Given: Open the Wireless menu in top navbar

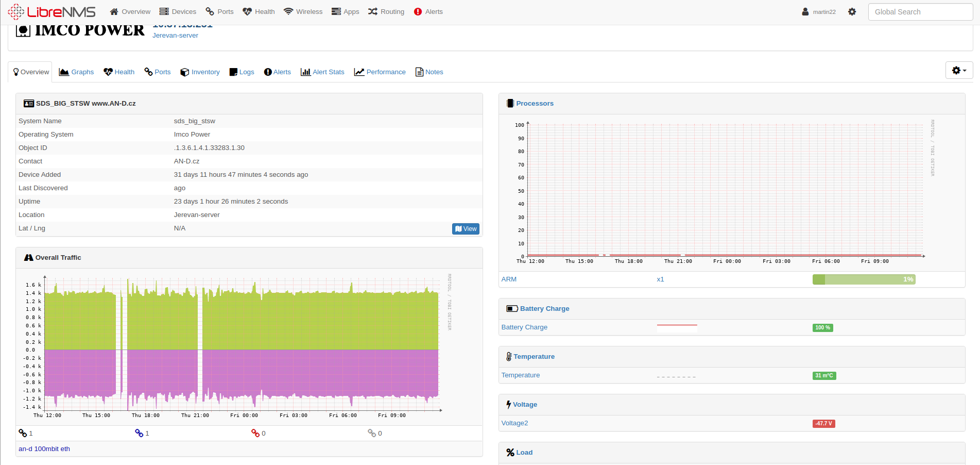Looking at the screenshot, I should click(303, 11).
